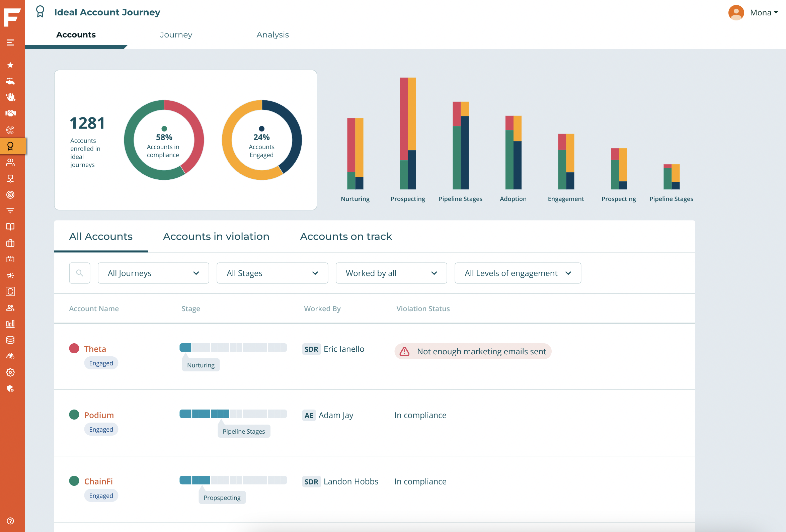Click the bar chart sidebar icon
The image size is (786, 532).
[10, 324]
